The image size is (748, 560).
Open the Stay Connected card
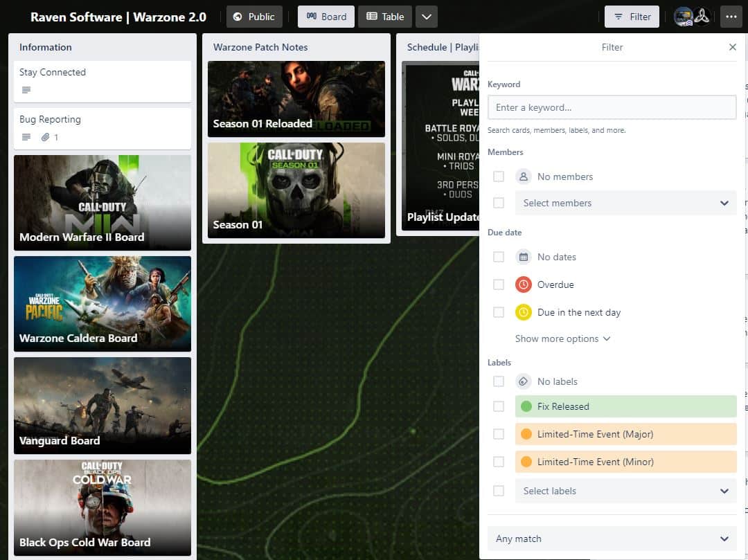pyautogui.click(x=103, y=82)
